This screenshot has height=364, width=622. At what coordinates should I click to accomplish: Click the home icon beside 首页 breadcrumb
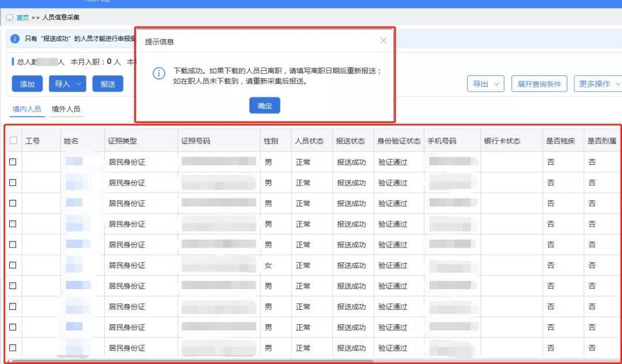10,17
